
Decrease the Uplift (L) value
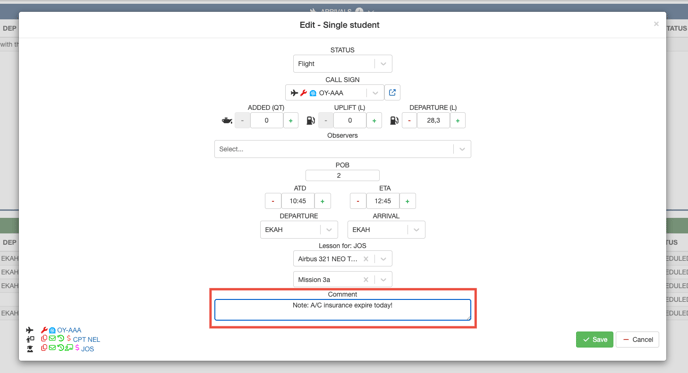coord(326,120)
